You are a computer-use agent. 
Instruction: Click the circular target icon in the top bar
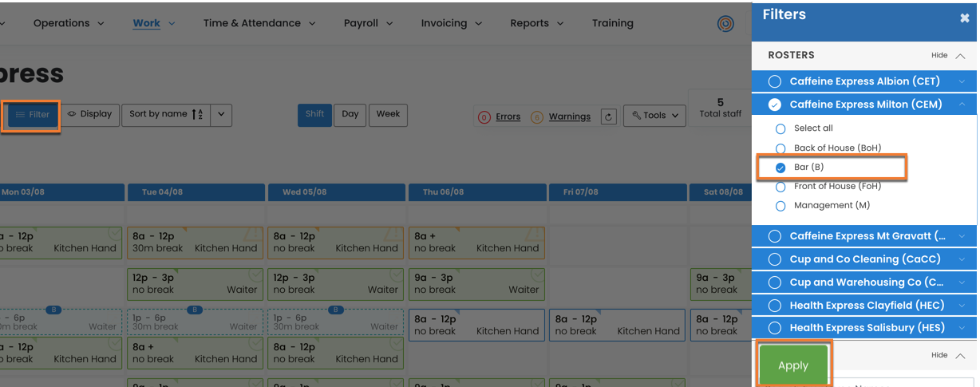(725, 24)
